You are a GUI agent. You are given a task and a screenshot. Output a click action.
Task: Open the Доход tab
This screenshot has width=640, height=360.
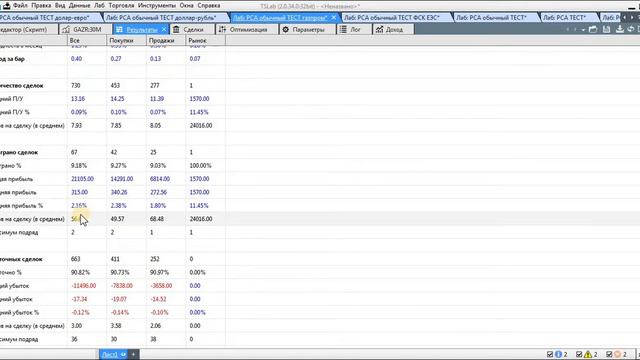394,29
